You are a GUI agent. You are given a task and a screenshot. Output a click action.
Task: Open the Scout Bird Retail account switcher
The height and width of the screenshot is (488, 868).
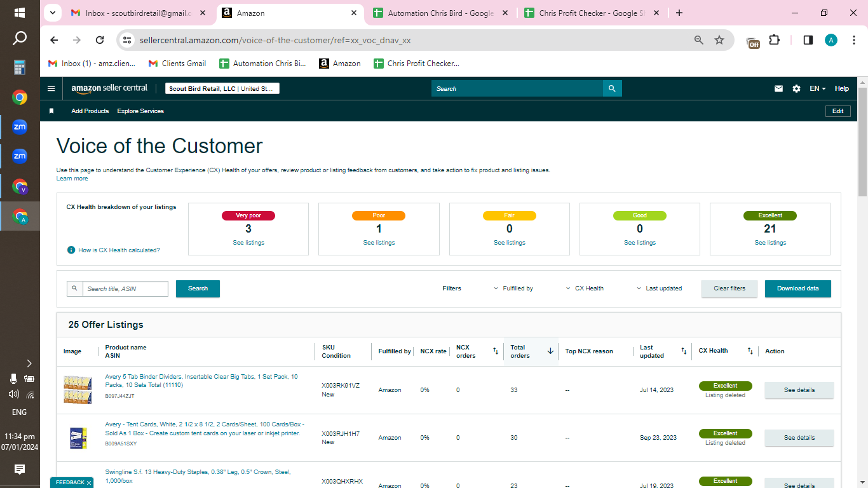point(222,89)
